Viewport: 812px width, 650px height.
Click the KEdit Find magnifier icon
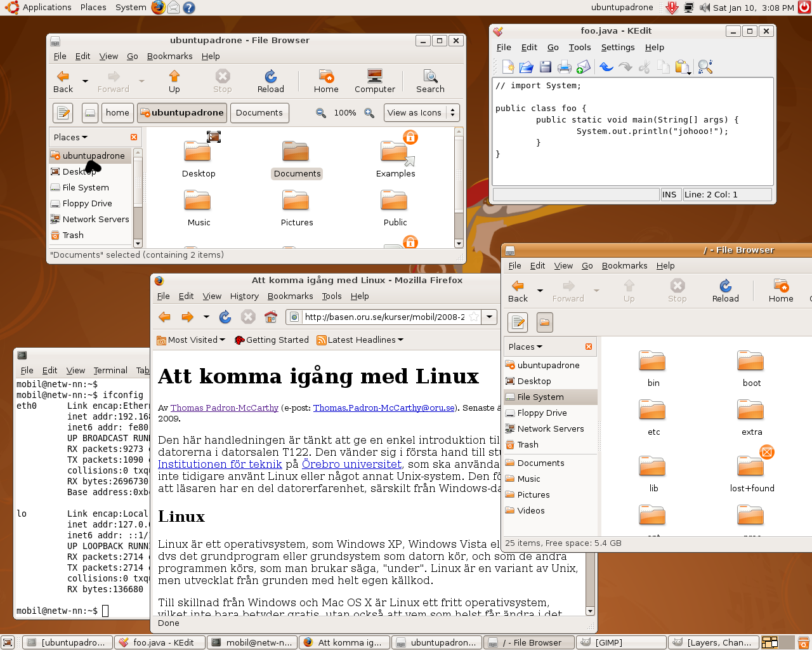click(x=705, y=67)
